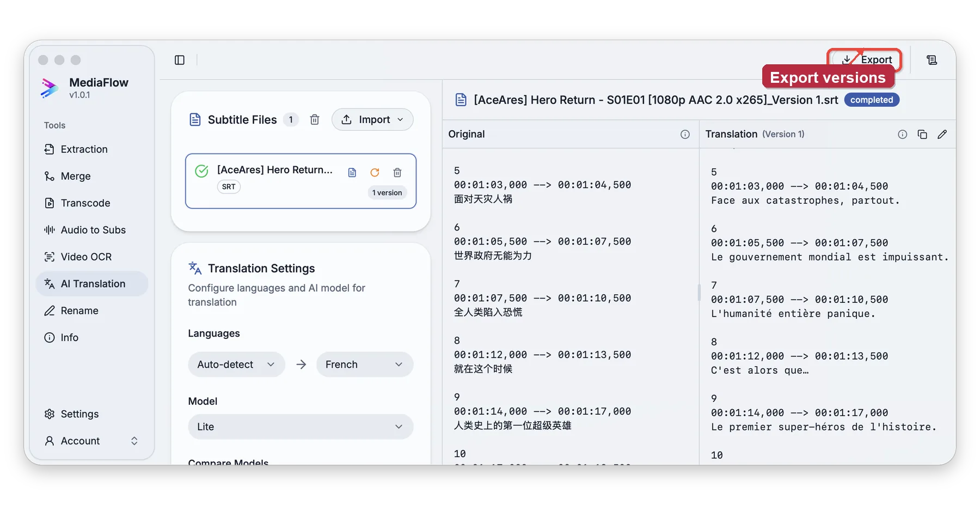Open Settings in sidebar
This screenshot has width=980, height=517.
(91, 414)
